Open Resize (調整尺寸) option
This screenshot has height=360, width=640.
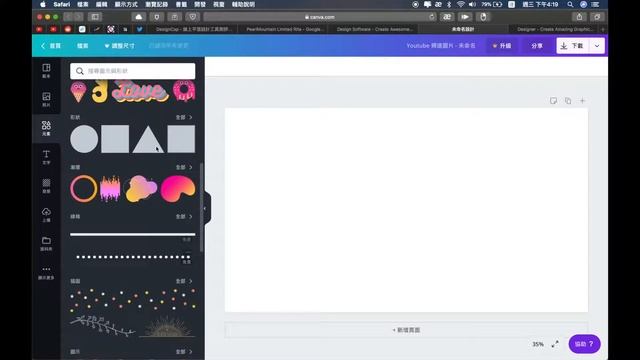pos(120,46)
